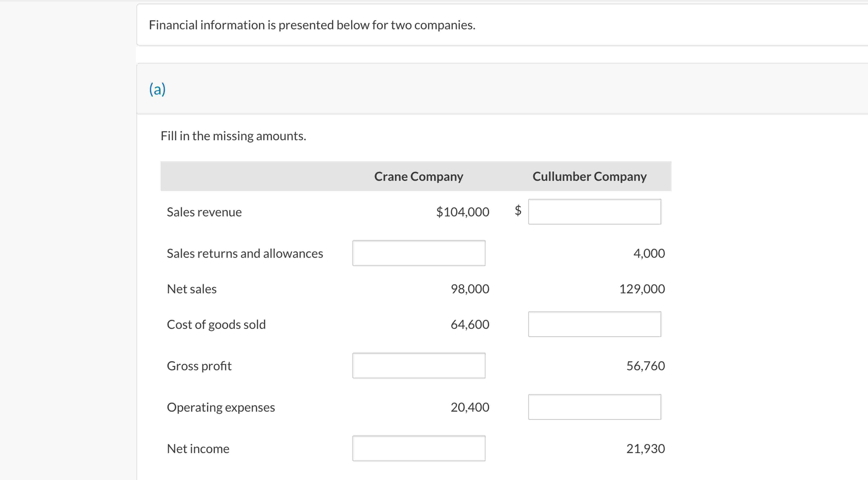Viewport: 868px width, 480px height.
Task: Click Crane sales returns and allowances field
Action: [419, 253]
